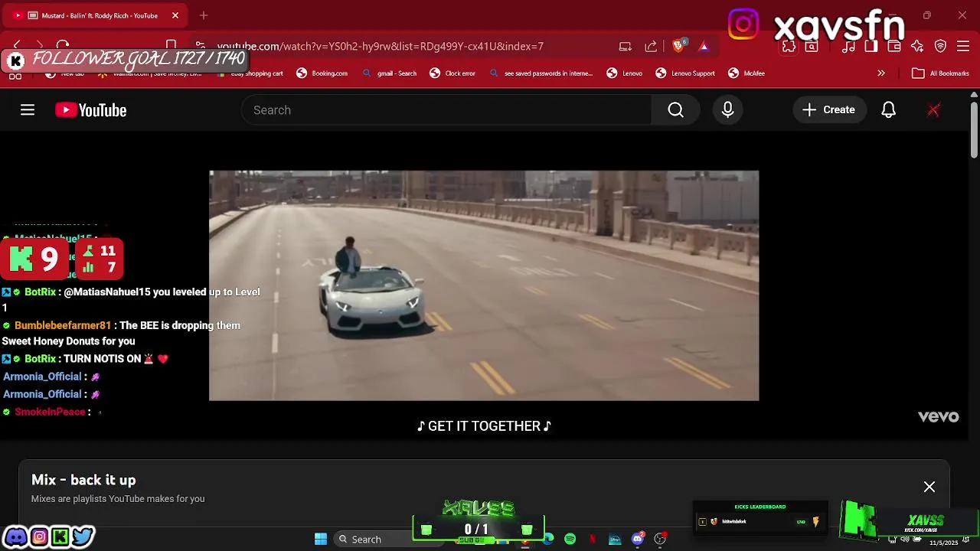
Task: Open the extensions puzzle-piece icon
Action: point(789,47)
